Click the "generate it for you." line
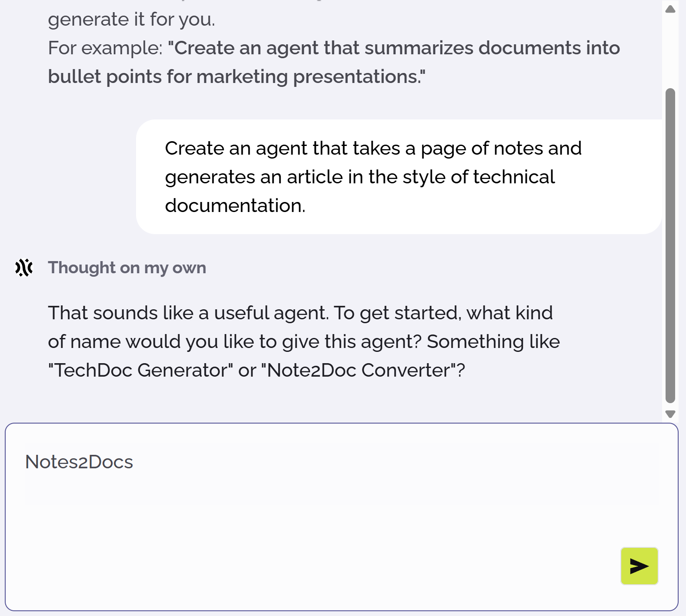686x616 pixels. [x=131, y=20]
